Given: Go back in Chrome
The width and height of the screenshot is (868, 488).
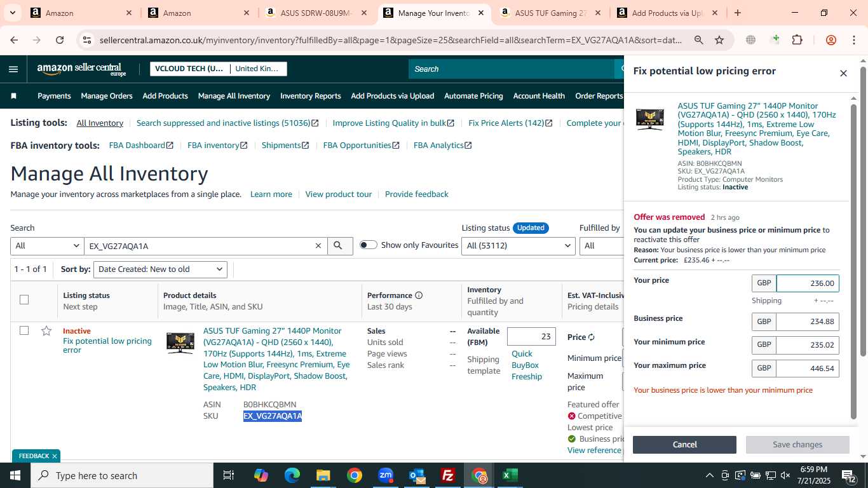Looking at the screenshot, I should [14, 40].
